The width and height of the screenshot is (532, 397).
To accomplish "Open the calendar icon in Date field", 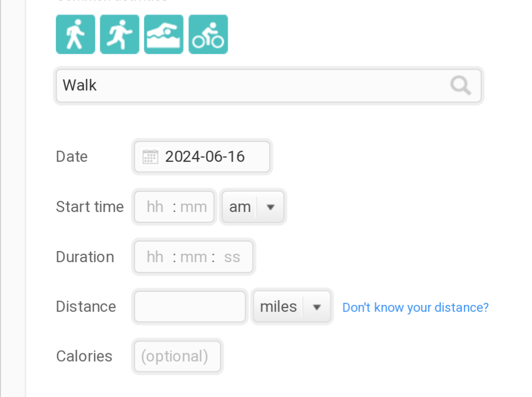I will (x=150, y=157).
